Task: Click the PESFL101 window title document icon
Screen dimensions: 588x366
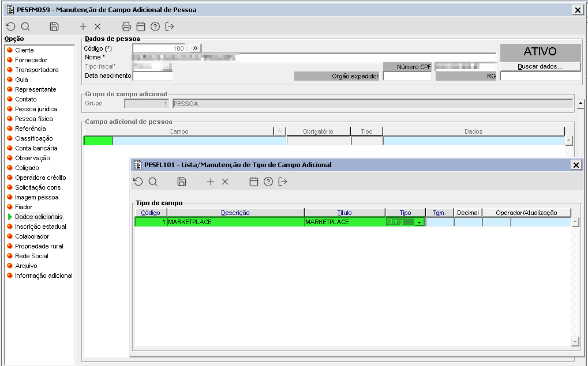Action: pyautogui.click(x=138, y=165)
